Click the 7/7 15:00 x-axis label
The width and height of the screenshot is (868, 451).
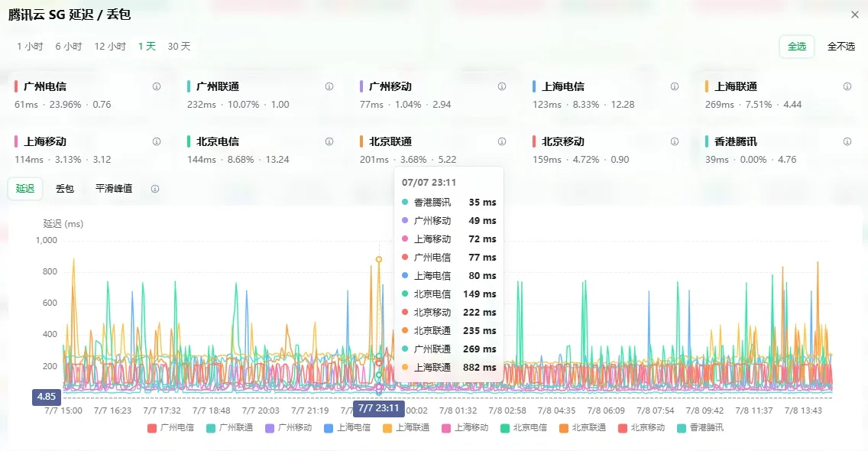pyautogui.click(x=63, y=410)
